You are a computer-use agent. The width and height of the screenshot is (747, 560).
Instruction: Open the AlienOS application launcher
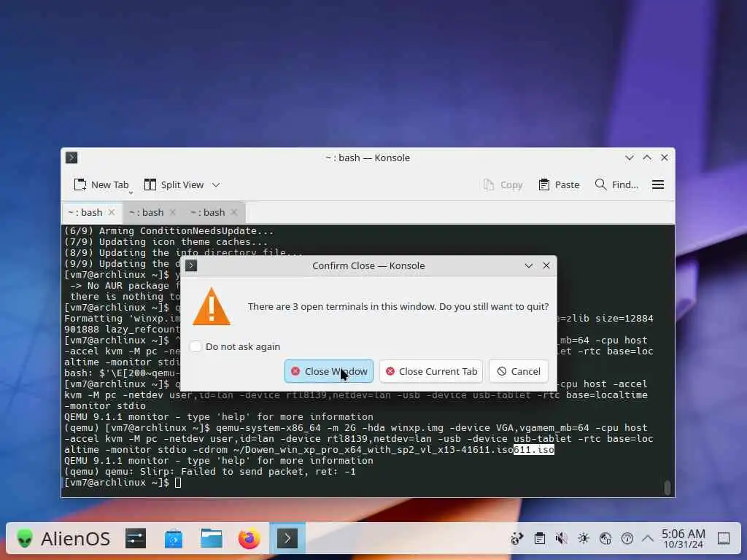(63, 539)
